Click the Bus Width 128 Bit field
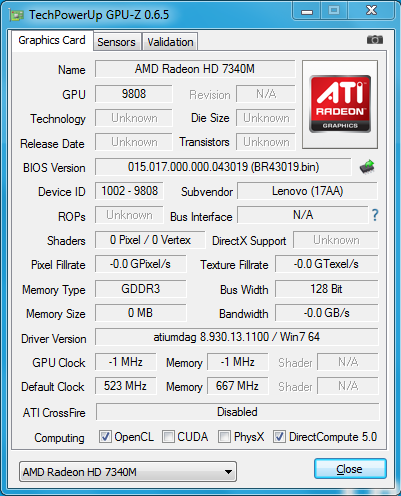The width and height of the screenshot is (401, 496). click(x=327, y=289)
